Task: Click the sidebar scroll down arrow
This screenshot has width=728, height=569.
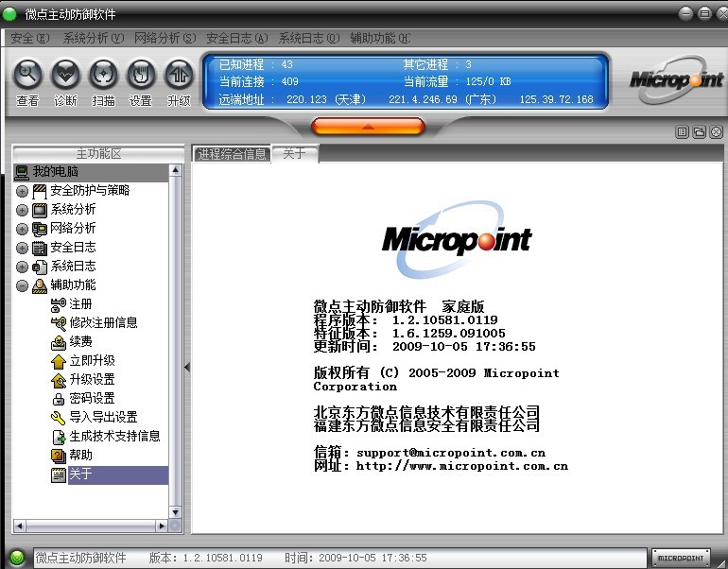Action: tap(176, 512)
